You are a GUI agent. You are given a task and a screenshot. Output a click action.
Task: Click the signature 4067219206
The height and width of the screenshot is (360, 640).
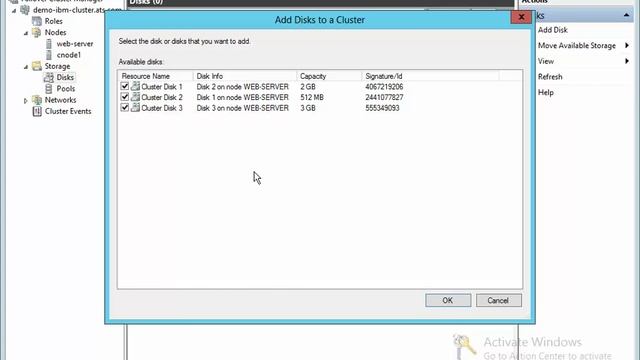pyautogui.click(x=384, y=87)
